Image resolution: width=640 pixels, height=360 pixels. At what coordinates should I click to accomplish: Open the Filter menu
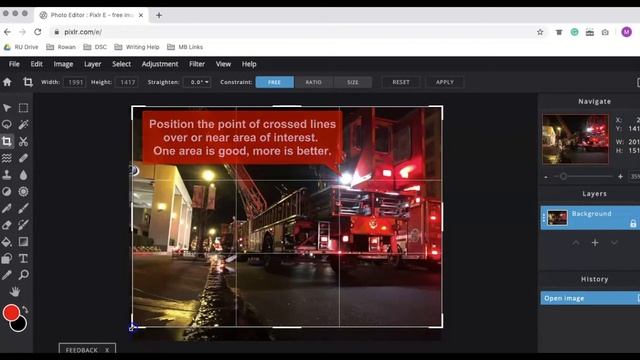click(197, 64)
